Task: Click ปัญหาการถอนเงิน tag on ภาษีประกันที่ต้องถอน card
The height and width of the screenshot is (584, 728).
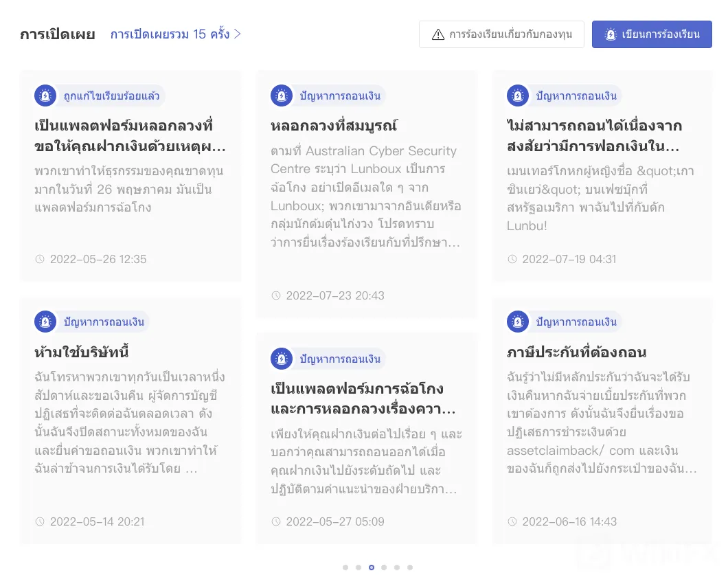Action: [x=576, y=322]
